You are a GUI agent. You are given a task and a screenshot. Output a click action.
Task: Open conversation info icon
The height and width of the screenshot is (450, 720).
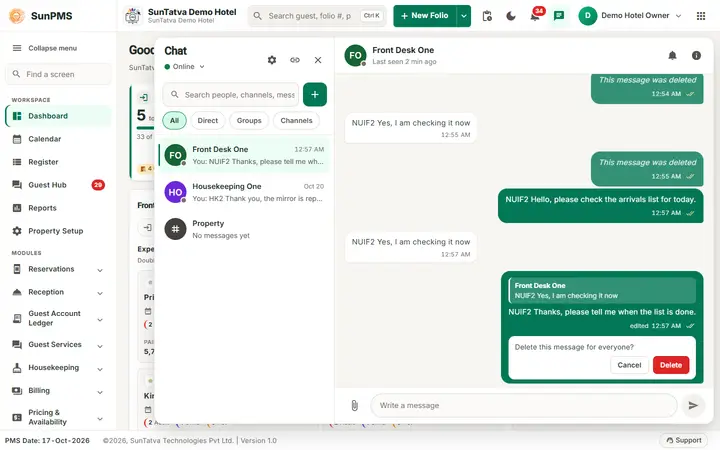(696, 56)
